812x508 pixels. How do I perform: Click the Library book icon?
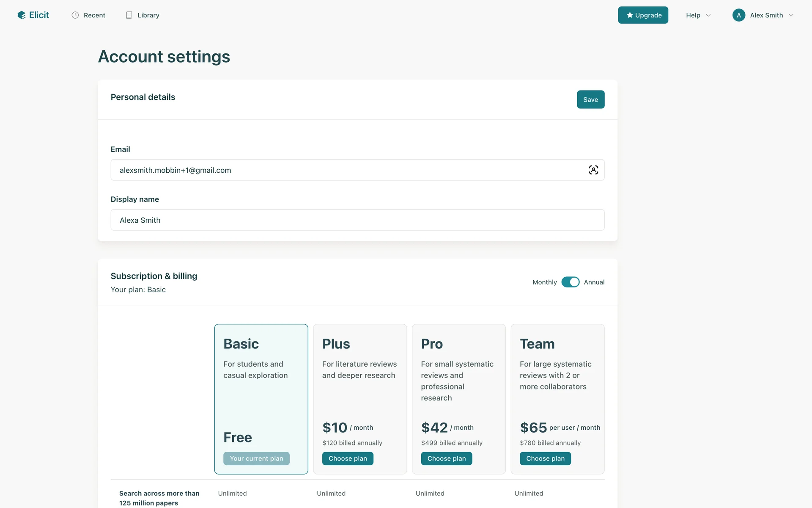pyautogui.click(x=129, y=15)
